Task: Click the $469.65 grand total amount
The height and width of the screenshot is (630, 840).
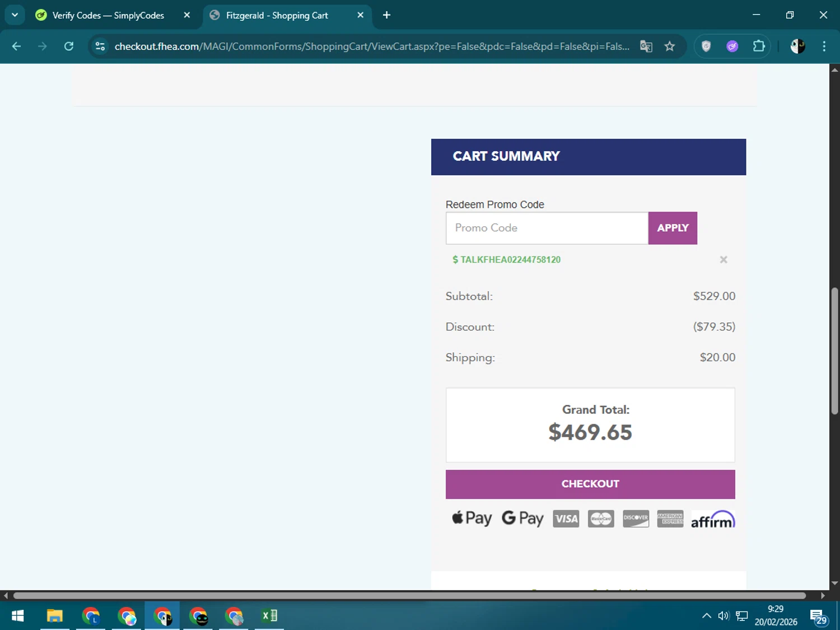Action: (590, 432)
